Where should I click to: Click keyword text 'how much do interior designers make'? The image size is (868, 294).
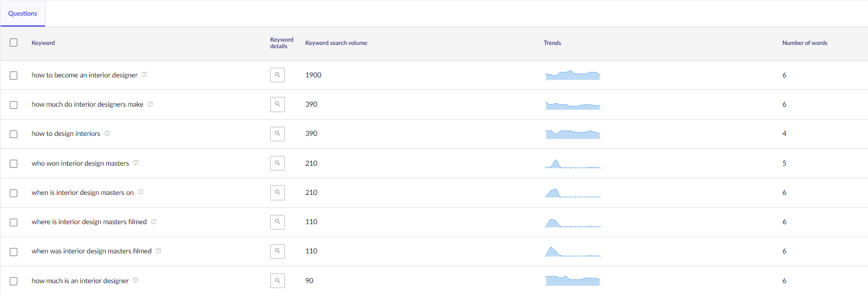[x=88, y=104]
